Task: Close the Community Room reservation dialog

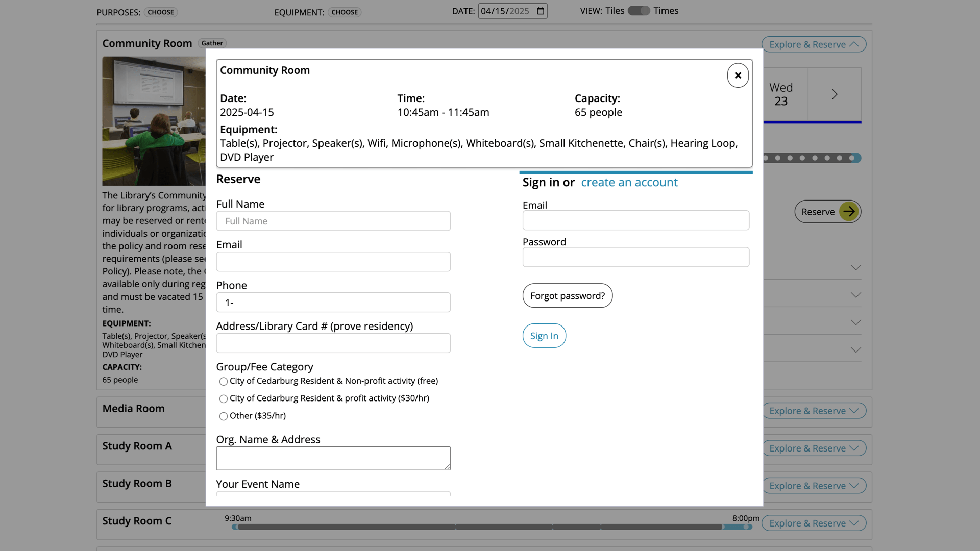Action: pyautogui.click(x=738, y=76)
